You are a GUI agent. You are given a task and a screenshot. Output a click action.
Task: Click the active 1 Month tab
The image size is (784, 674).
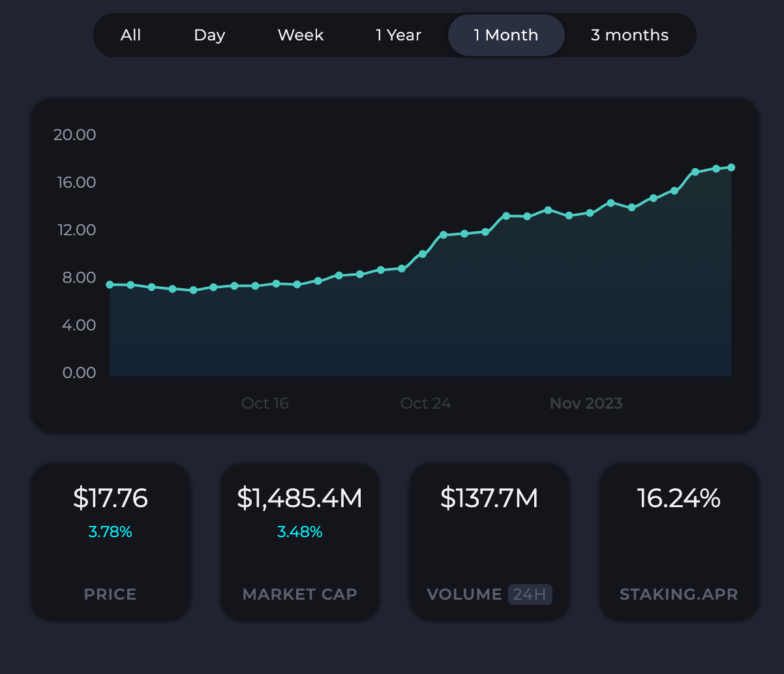point(506,35)
